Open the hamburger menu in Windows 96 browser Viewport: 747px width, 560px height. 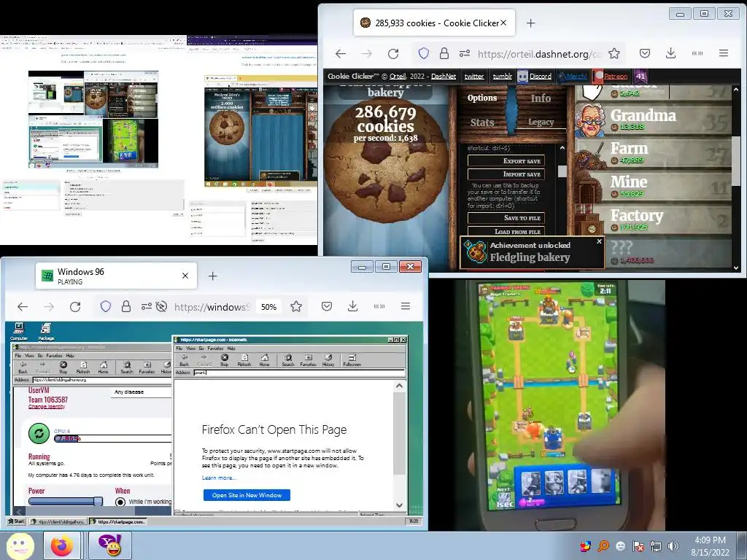coord(406,306)
